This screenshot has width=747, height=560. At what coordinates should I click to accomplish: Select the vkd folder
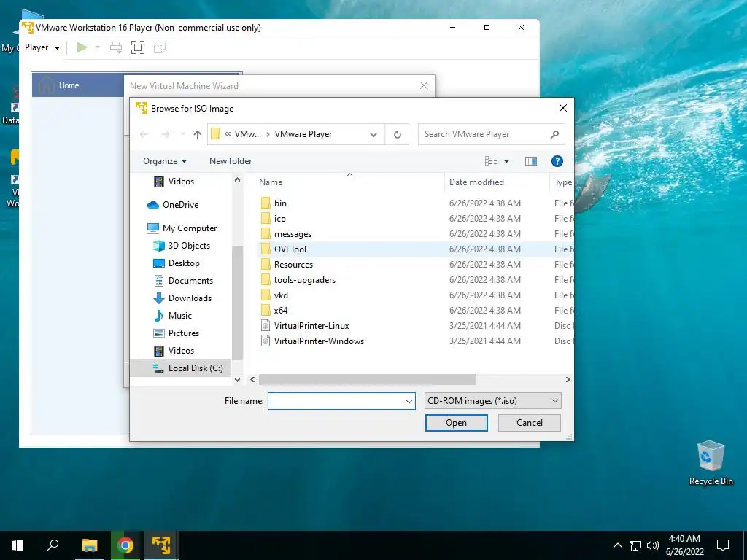pos(281,295)
